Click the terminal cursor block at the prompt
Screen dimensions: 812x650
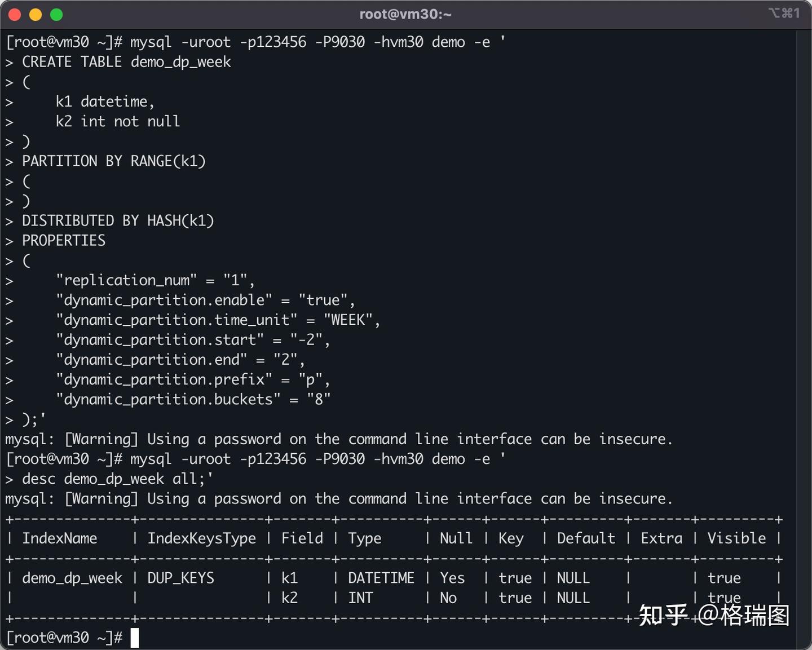pyautogui.click(x=135, y=638)
